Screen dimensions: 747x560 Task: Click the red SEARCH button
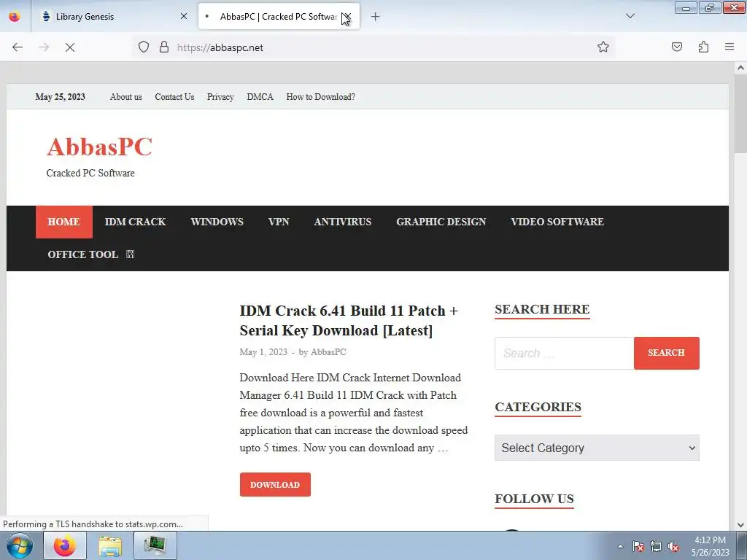[666, 354]
